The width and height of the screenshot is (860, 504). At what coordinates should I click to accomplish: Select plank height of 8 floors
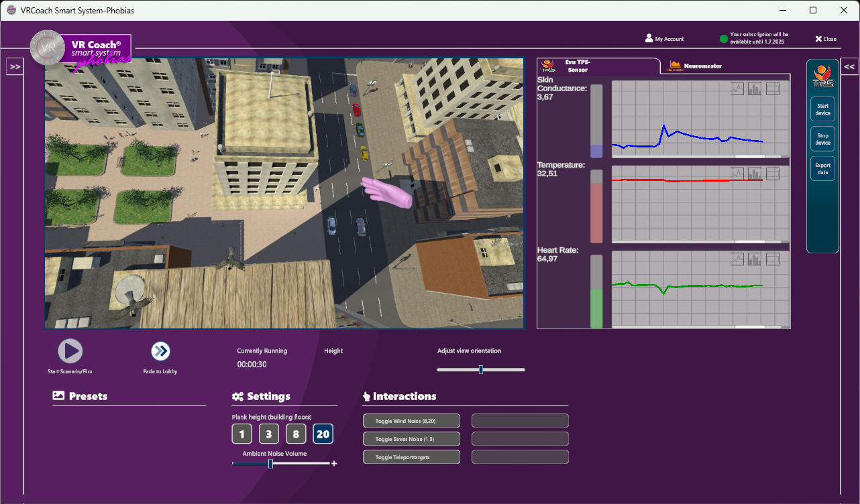[x=296, y=434]
